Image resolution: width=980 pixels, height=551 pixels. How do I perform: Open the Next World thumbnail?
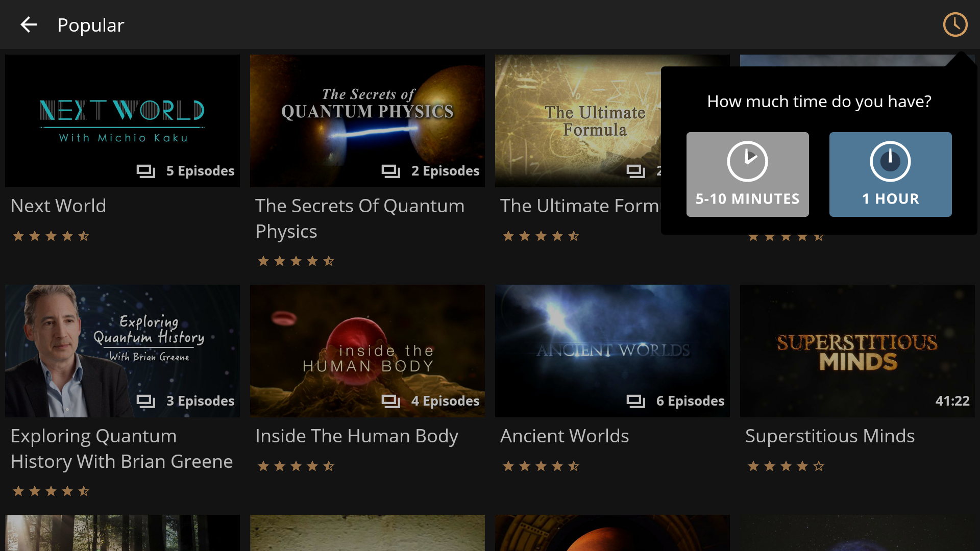click(x=122, y=121)
